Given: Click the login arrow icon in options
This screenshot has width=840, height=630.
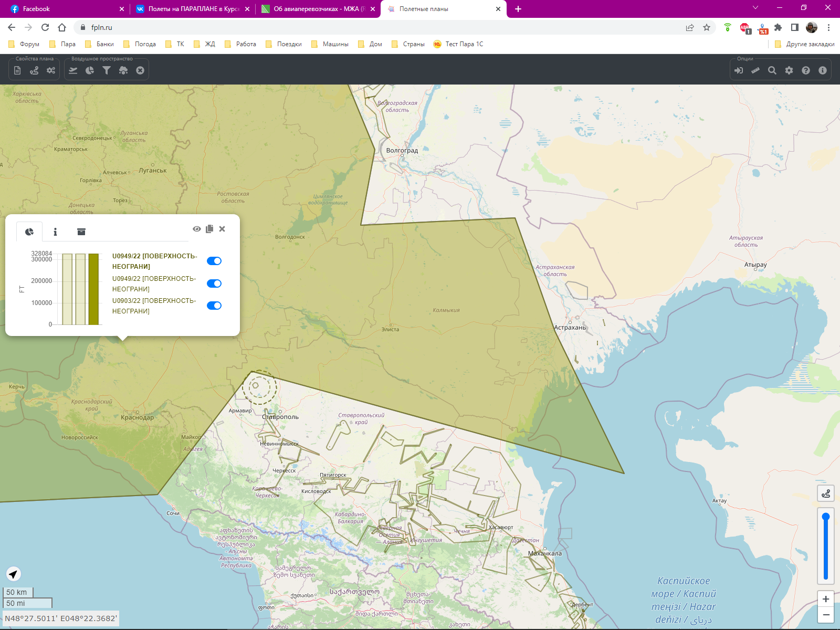Looking at the screenshot, I should (739, 70).
